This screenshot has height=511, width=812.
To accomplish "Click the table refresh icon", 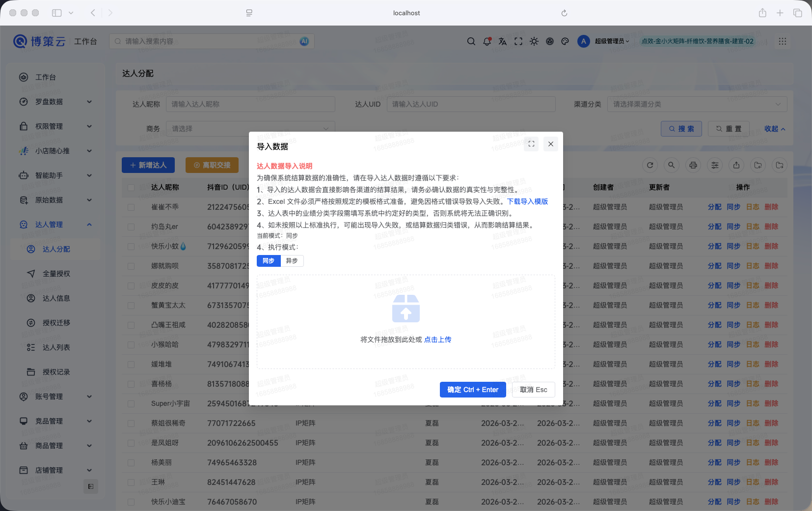I will tap(650, 165).
